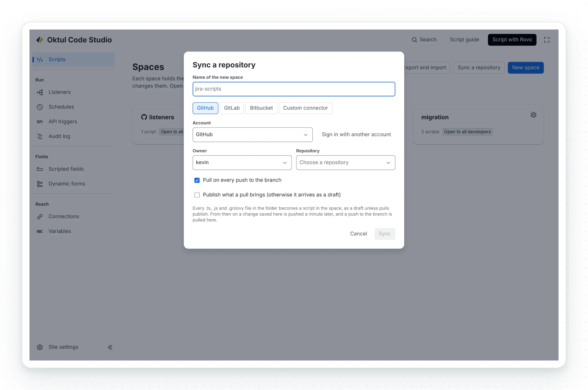Click the '1 script' count text

click(x=148, y=132)
